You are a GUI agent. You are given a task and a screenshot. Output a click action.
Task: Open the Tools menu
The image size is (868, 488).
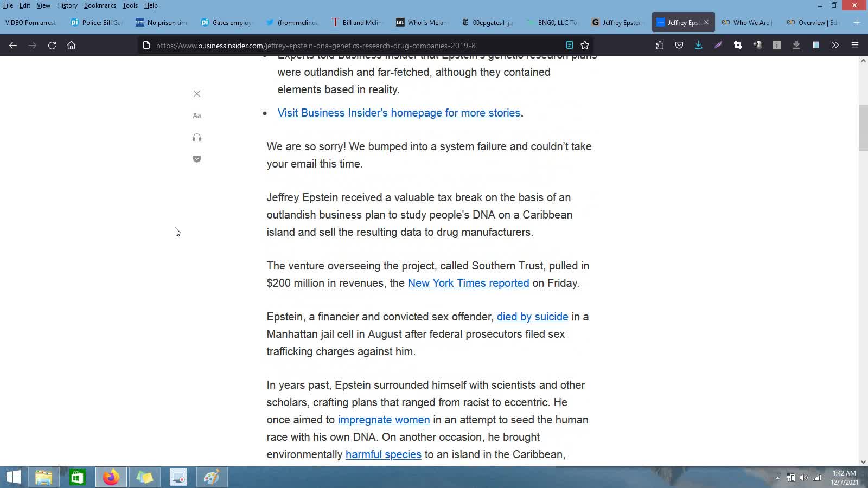pyautogui.click(x=130, y=5)
